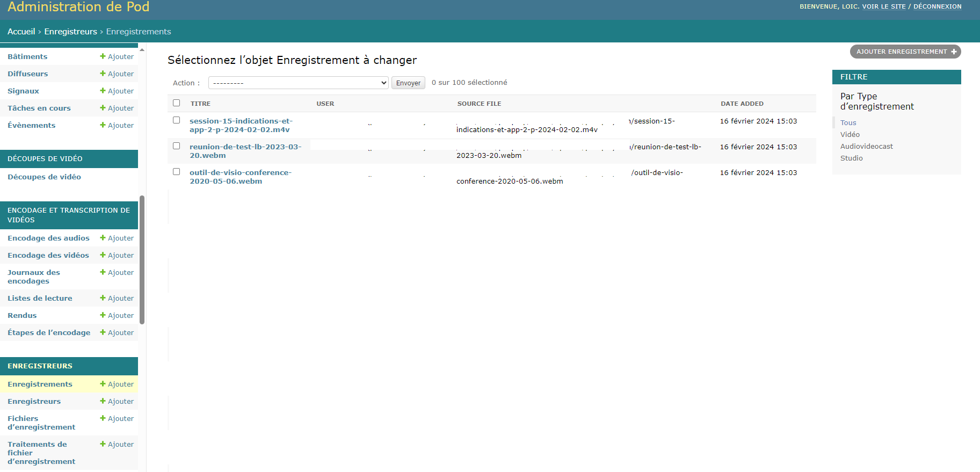Click the plus icon for Fichiers d'enregistrement
Screen dimensions: 980x472
click(x=103, y=418)
